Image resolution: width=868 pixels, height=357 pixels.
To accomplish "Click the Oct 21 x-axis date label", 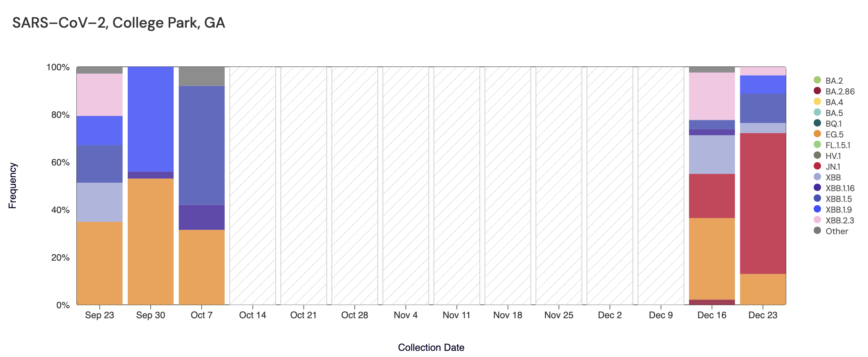I will [303, 315].
